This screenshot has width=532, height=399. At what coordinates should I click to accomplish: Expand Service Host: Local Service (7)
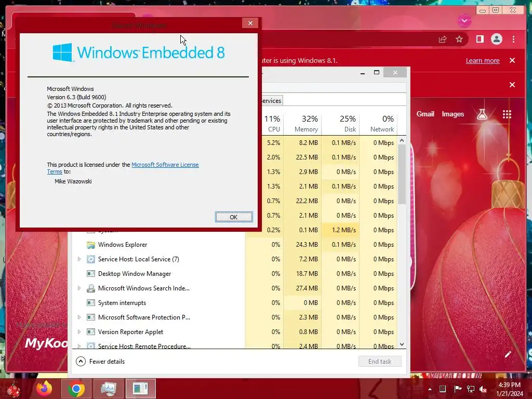click(x=79, y=259)
